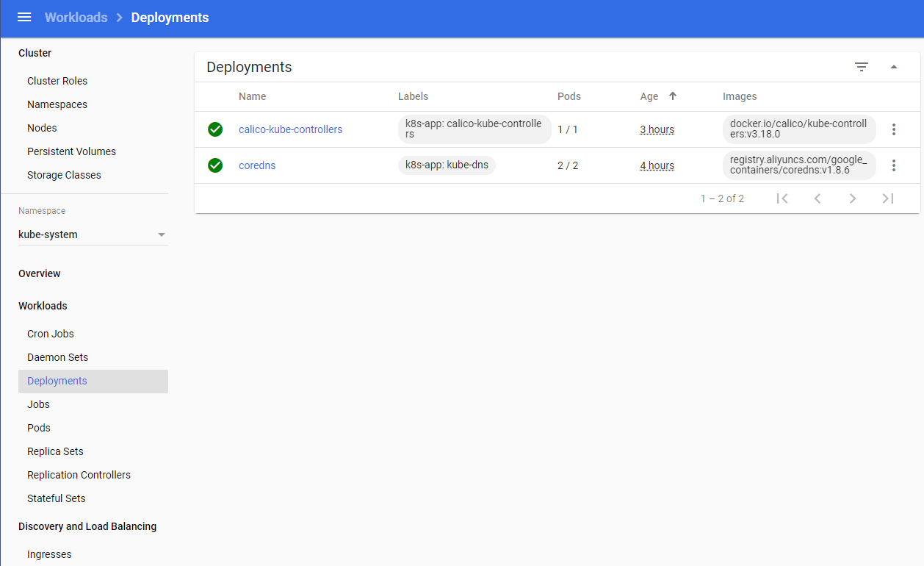This screenshot has width=924, height=566.
Task: Click the coredns v1.8.6 image chip
Action: (x=799, y=165)
